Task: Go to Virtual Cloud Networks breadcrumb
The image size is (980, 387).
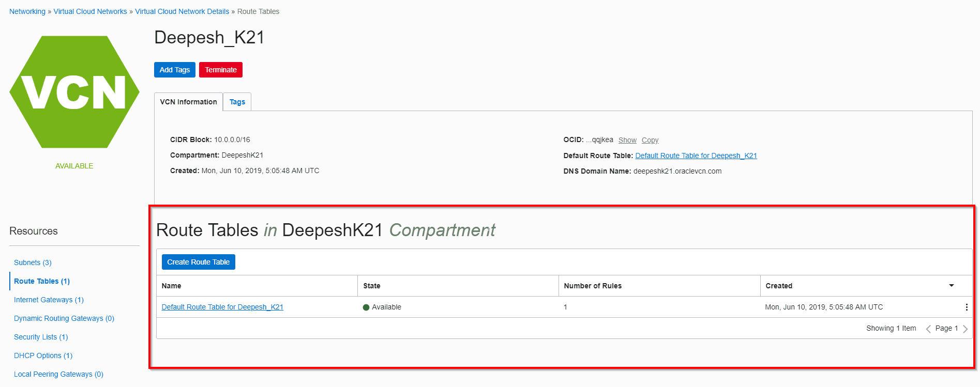Action: (x=90, y=11)
